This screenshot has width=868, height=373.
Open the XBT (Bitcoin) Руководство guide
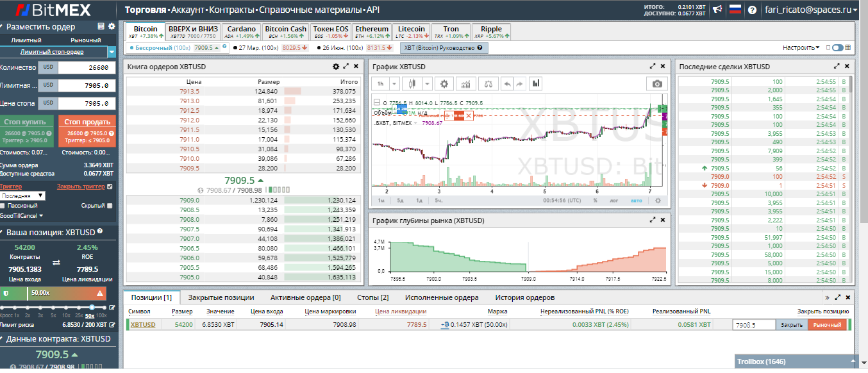pyautogui.click(x=444, y=48)
